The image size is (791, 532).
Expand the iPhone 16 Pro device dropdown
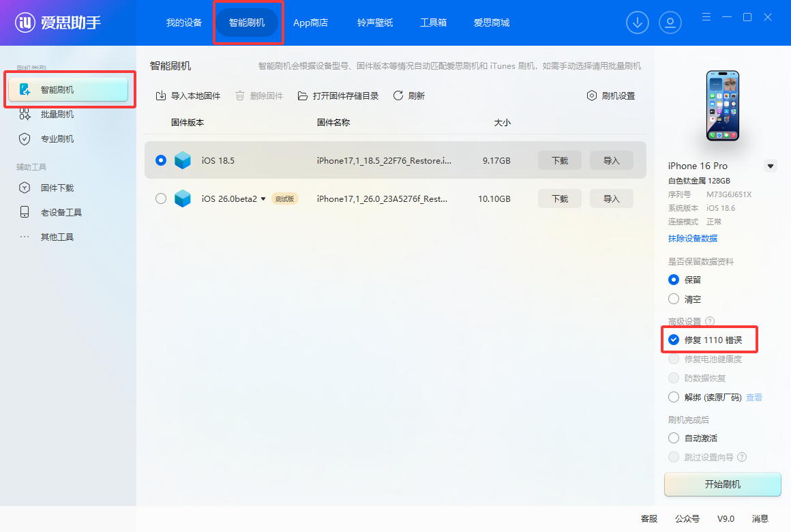tap(771, 166)
